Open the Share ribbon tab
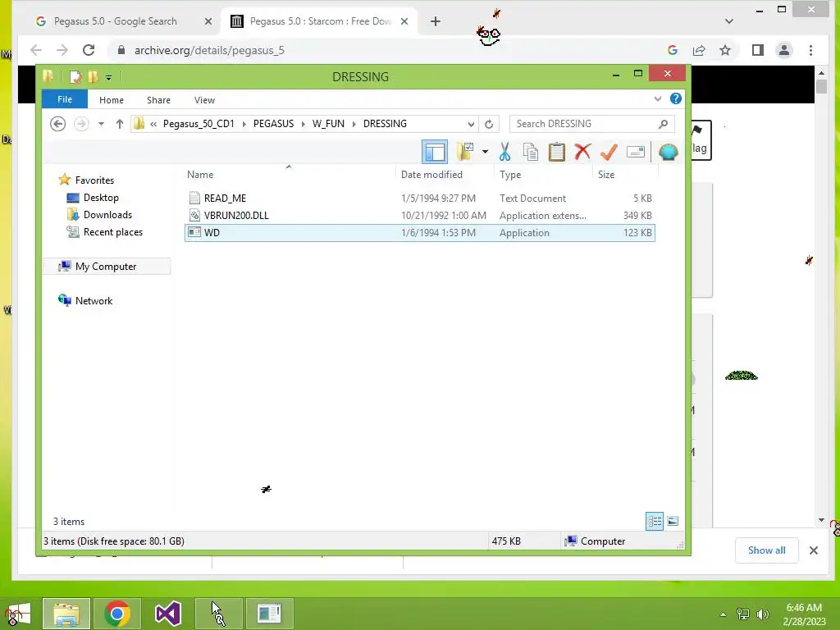Screen dimensions: 840x630 (158, 100)
